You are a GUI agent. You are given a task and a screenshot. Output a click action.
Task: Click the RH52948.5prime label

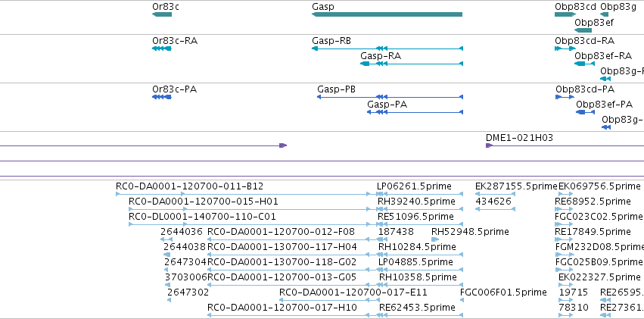pyautogui.click(x=470, y=232)
